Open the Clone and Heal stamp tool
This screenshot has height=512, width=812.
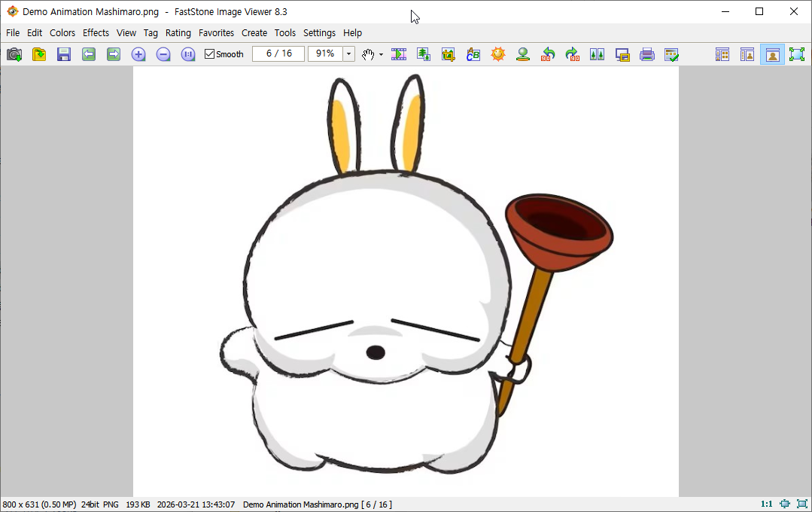pyautogui.click(x=523, y=54)
